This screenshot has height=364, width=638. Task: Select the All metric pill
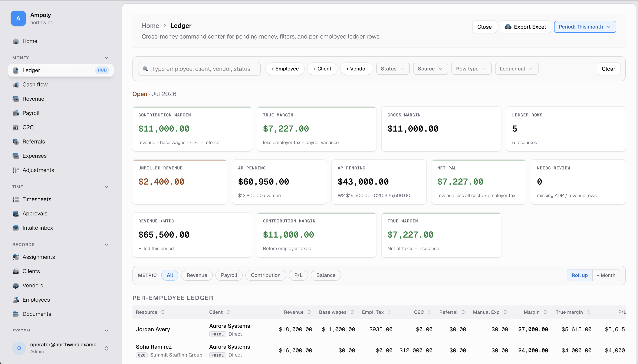click(170, 275)
